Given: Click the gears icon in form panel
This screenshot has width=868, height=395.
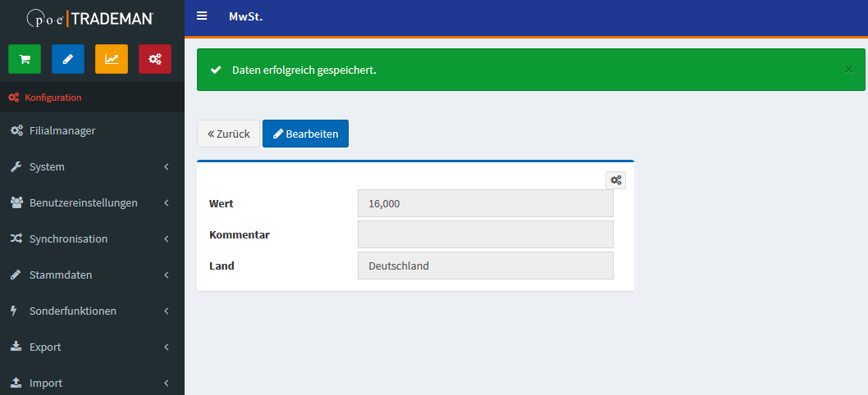Looking at the screenshot, I should tap(615, 180).
